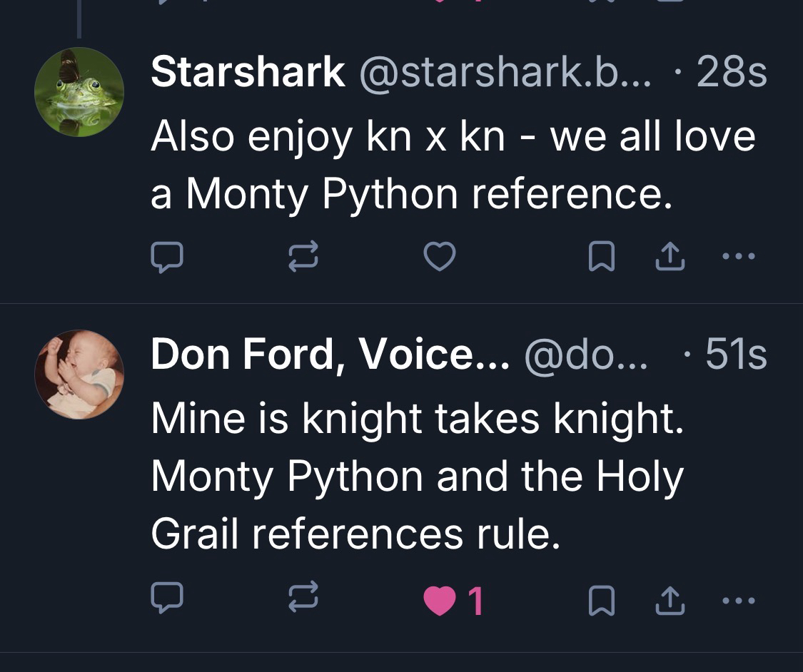Share Don Ford's post
803x672 pixels.
click(670, 600)
